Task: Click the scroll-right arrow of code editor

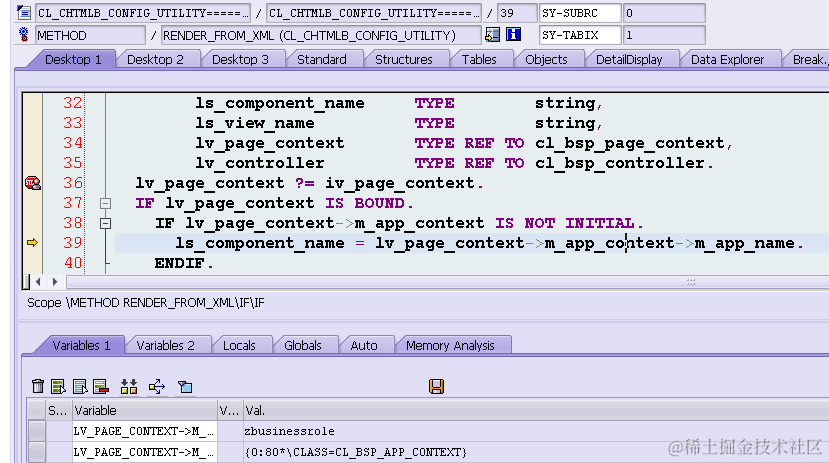Action: coord(54,282)
